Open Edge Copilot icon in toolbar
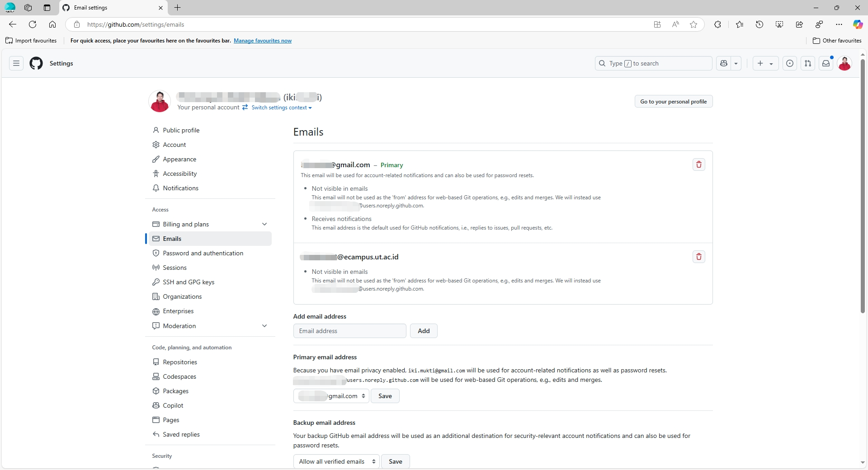The height and width of the screenshot is (470, 868). [857, 24]
